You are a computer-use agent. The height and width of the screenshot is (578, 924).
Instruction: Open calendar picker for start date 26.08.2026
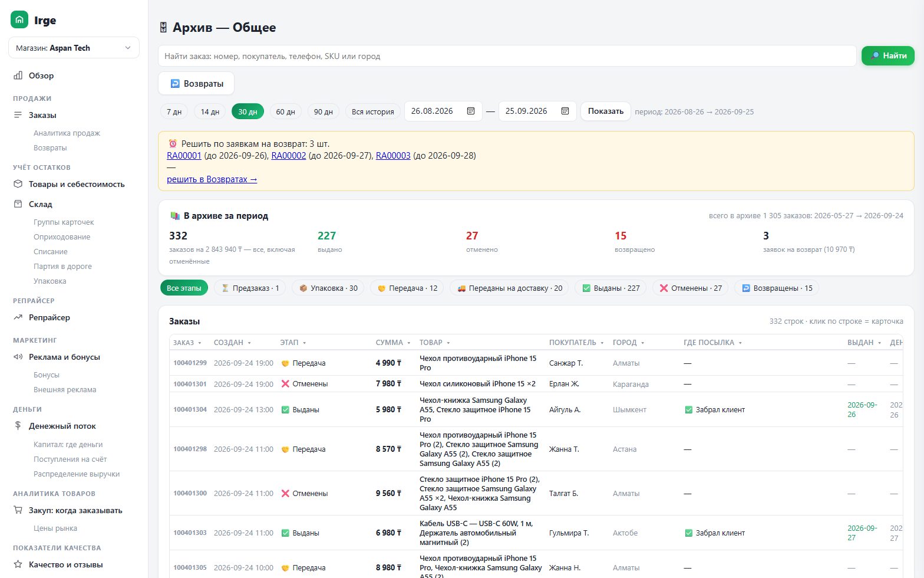(x=471, y=111)
